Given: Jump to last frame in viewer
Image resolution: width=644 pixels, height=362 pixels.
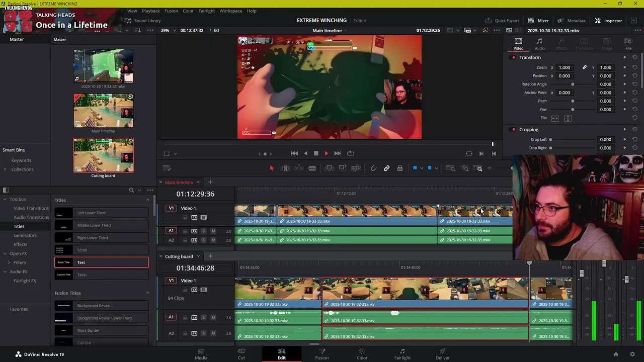Looking at the screenshot, I should pyautogui.click(x=338, y=153).
